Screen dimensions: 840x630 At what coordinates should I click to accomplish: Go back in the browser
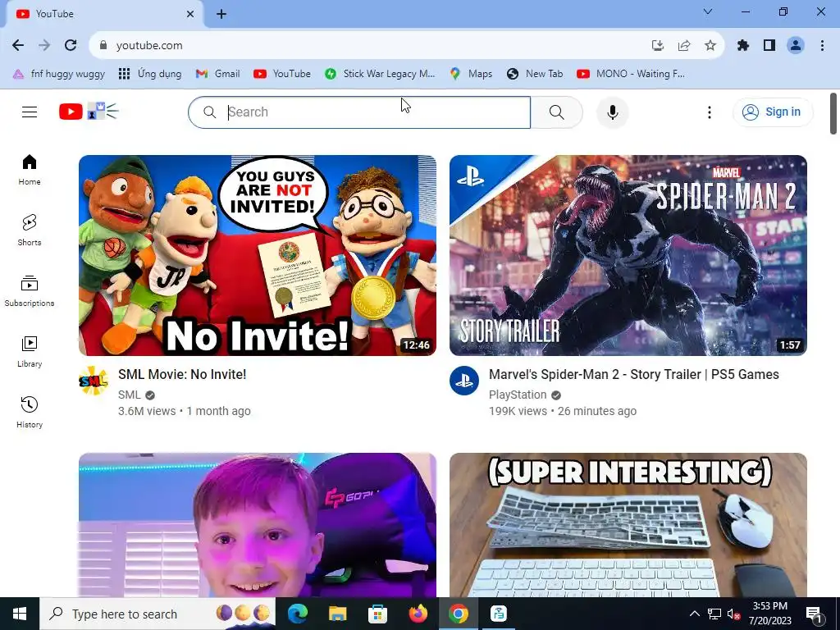(18, 46)
